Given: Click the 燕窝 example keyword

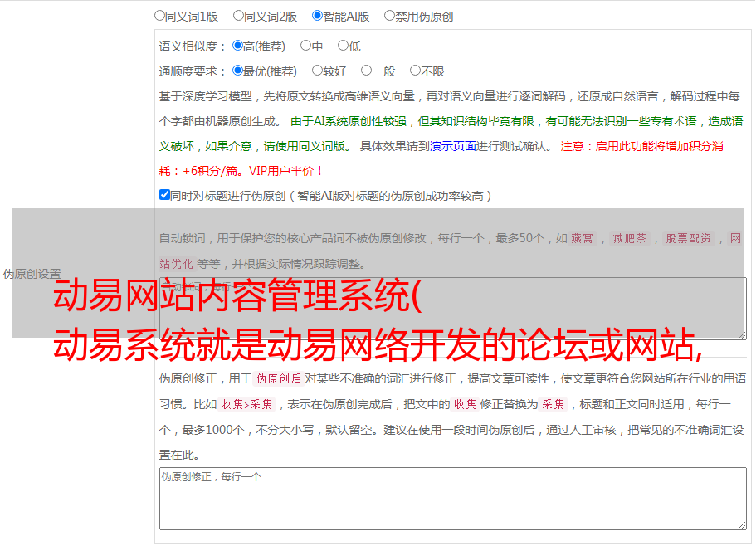Looking at the screenshot, I should pos(583,238).
